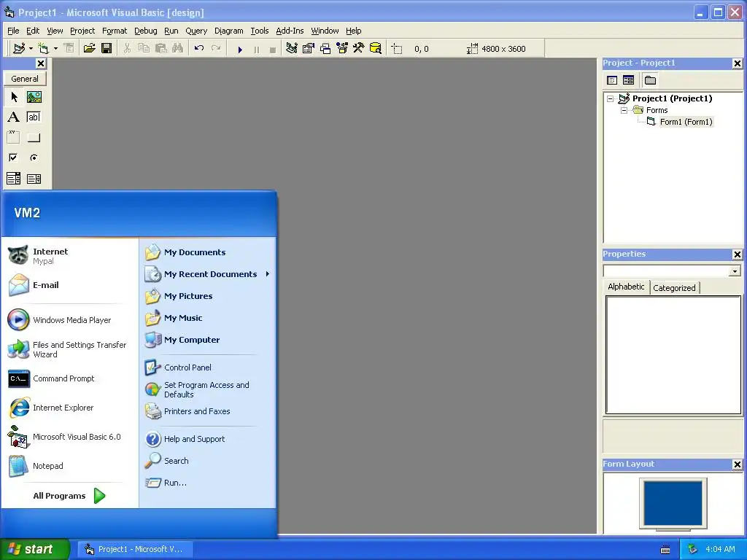Screen dimensions: 747x560
Task: Open the Form Layout Window toolbar icon
Action: (325, 48)
